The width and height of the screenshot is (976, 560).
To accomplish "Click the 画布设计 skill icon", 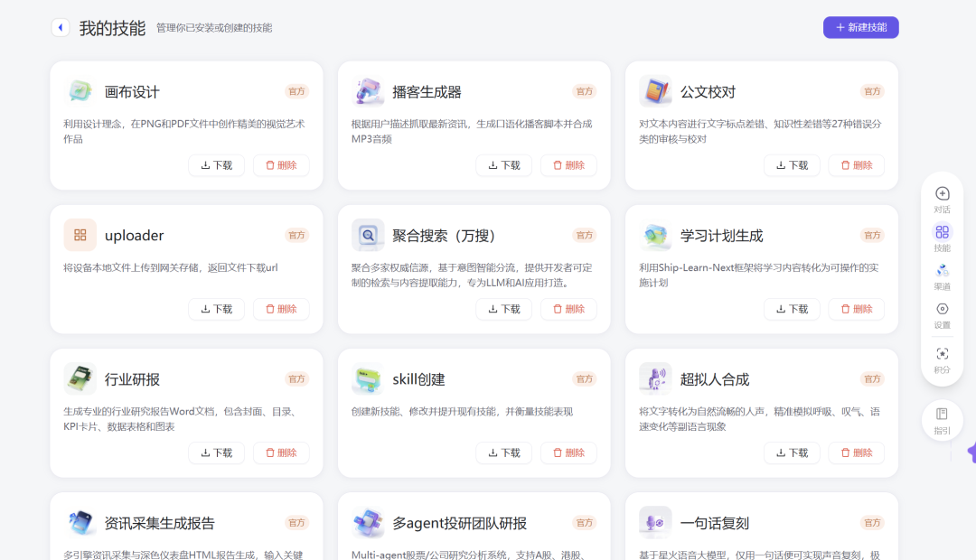I will click(x=80, y=91).
